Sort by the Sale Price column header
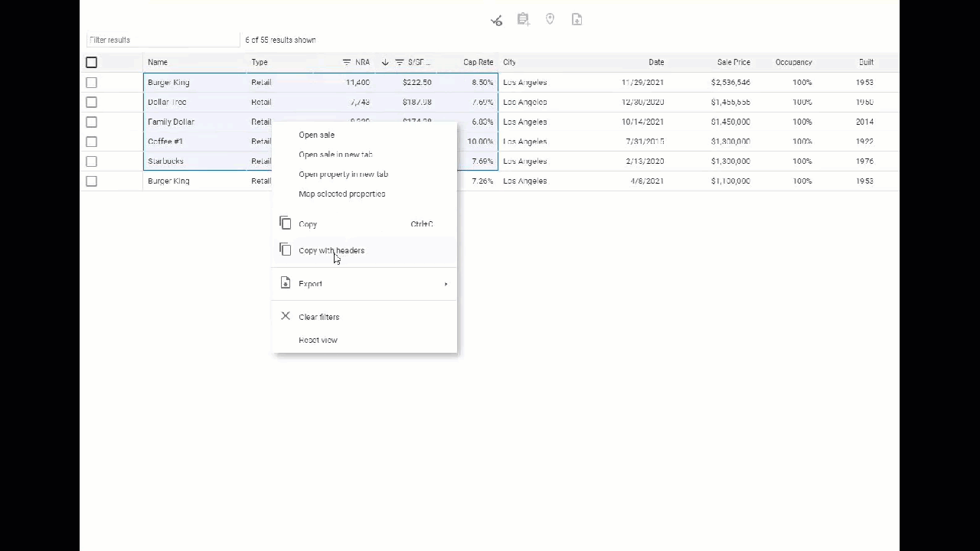Screen dimensions: 980x551 pyautogui.click(x=733, y=62)
